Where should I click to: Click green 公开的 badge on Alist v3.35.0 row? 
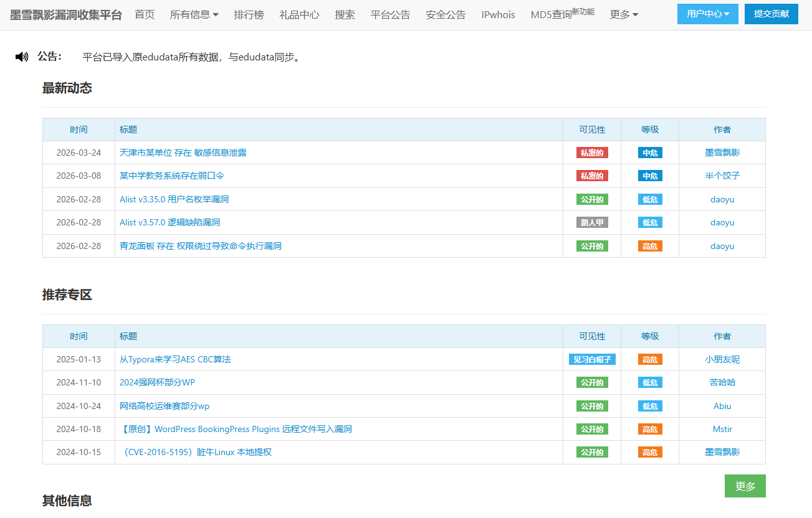coord(591,199)
